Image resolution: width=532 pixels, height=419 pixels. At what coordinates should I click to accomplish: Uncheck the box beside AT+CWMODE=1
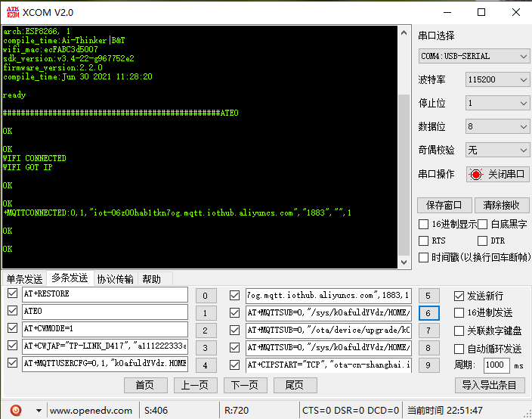click(x=12, y=327)
